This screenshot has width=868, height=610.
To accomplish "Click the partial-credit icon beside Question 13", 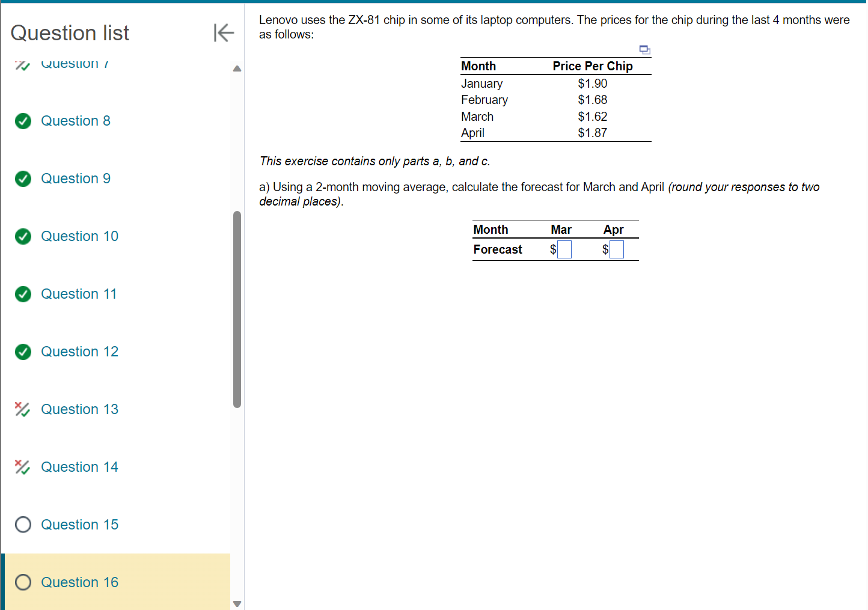I will click(22, 409).
